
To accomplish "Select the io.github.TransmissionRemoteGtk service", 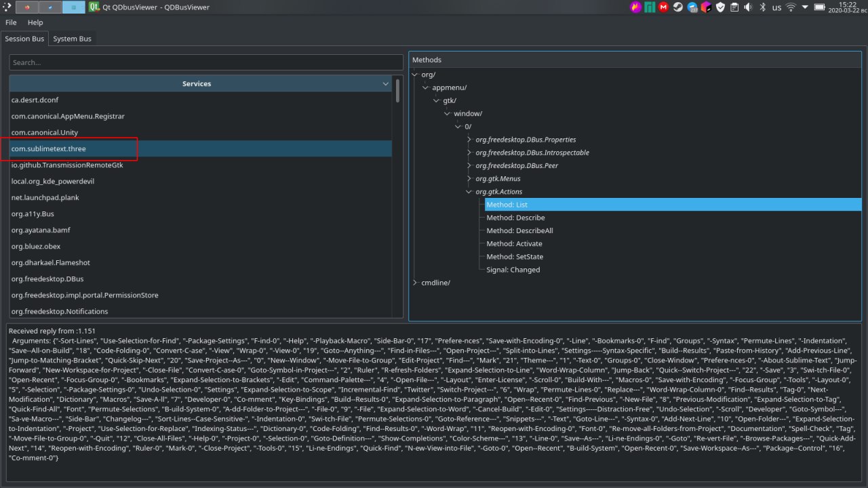I will [x=201, y=165].
